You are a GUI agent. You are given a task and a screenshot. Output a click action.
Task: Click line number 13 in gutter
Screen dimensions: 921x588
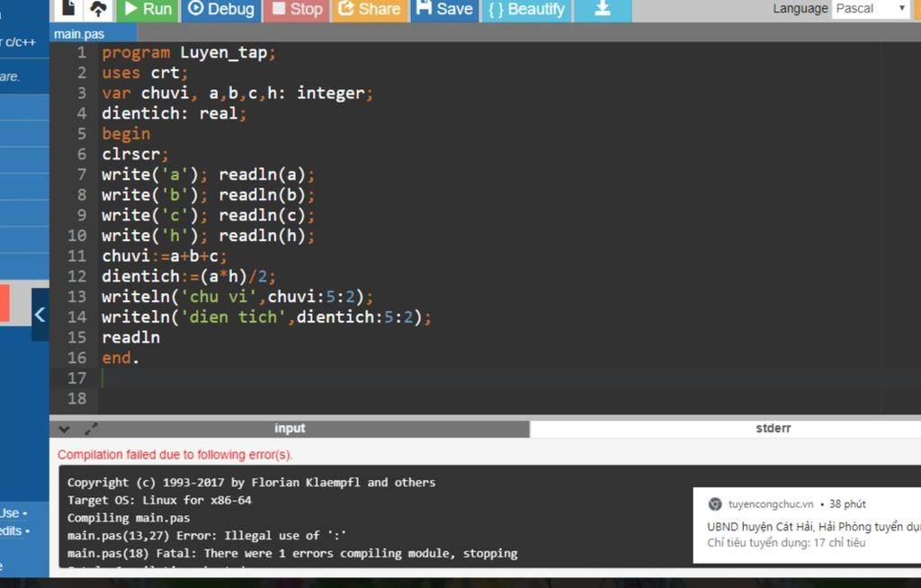tap(76, 297)
